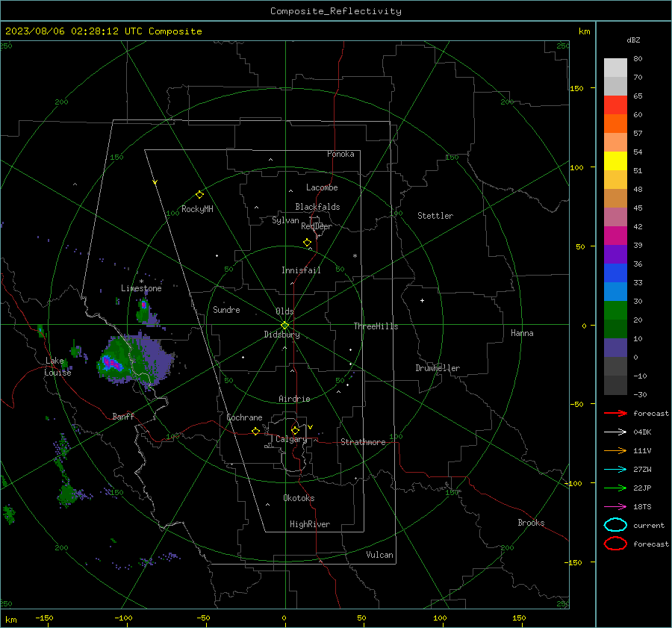672x628 pixels.
Task: Click the ThreeHills label
Action: [x=376, y=326]
